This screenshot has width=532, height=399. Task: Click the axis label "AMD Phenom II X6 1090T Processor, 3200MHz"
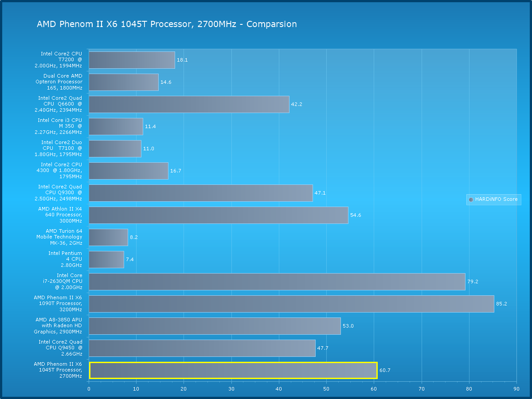tap(58, 304)
